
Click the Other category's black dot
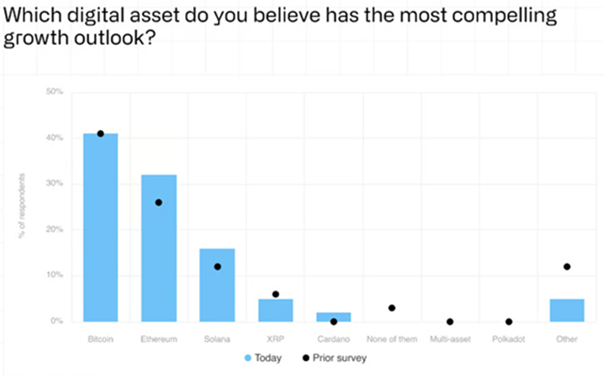point(567,267)
